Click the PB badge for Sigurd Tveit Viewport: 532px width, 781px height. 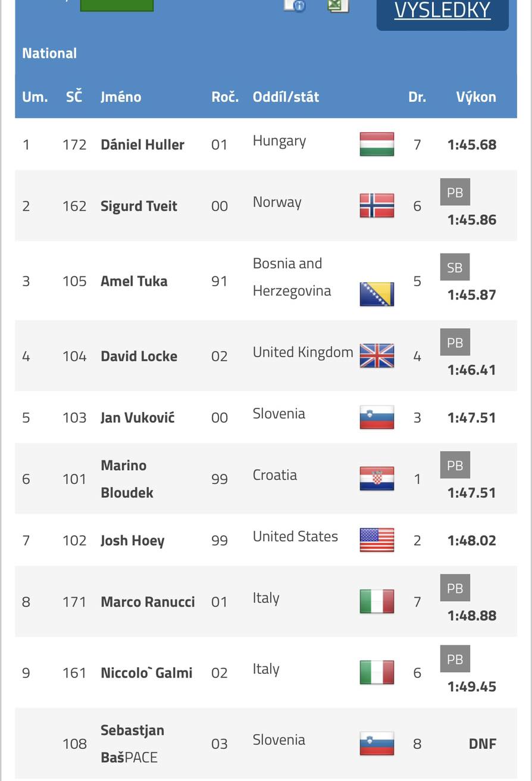(x=455, y=193)
